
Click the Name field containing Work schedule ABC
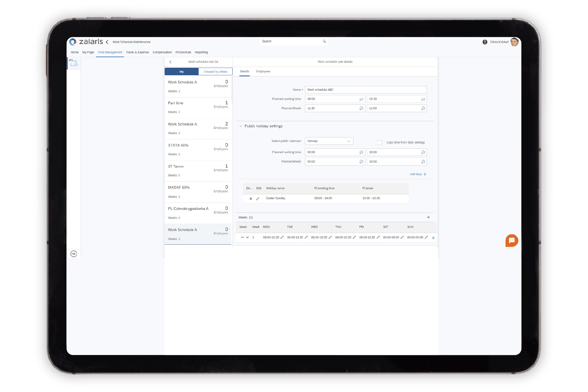click(x=365, y=90)
